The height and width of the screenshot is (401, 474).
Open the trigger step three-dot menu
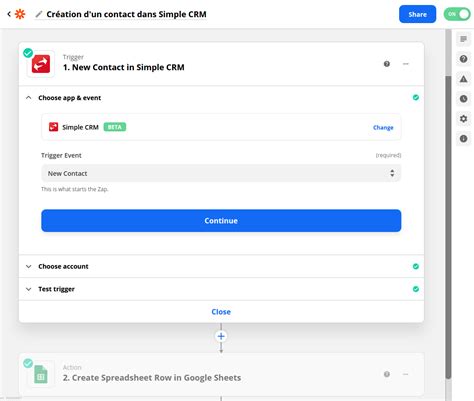pos(406,64)
